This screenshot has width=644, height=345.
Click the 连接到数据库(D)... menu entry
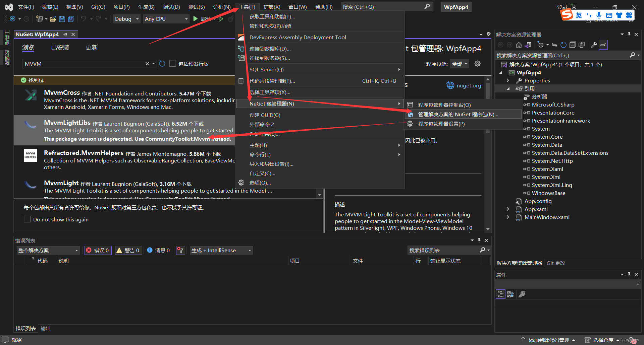point(320,49)
